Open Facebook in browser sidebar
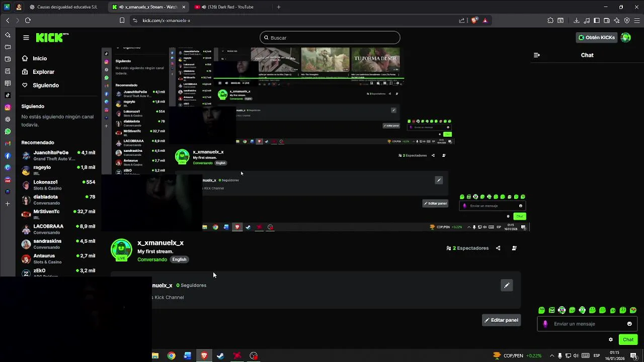 coord(8,156)
